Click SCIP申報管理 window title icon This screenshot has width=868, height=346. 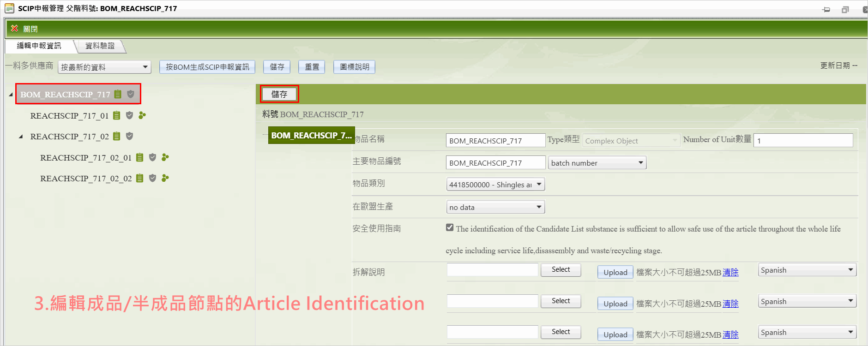[x=9, y=8]
